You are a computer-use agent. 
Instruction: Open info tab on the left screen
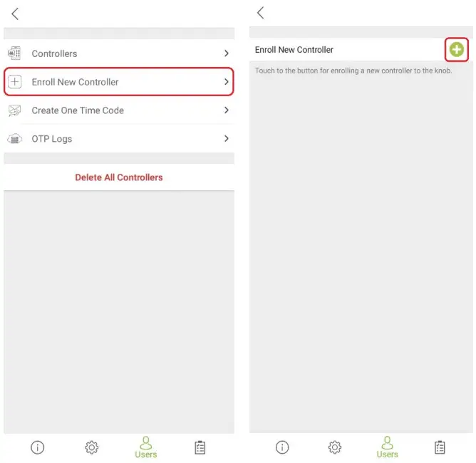(37, 447)
